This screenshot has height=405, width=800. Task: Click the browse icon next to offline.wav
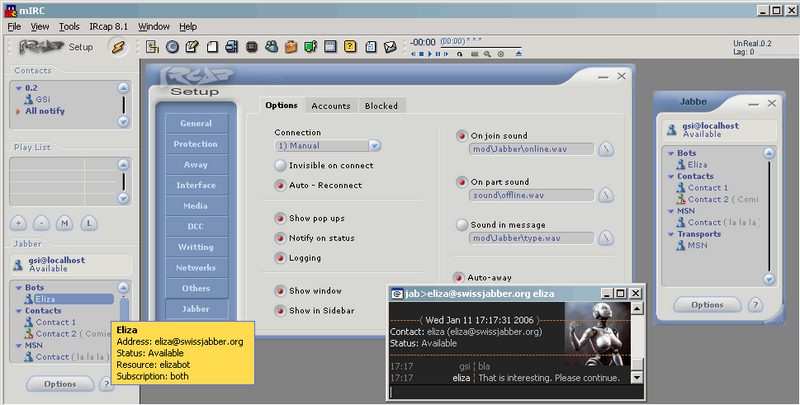point(606,195)
